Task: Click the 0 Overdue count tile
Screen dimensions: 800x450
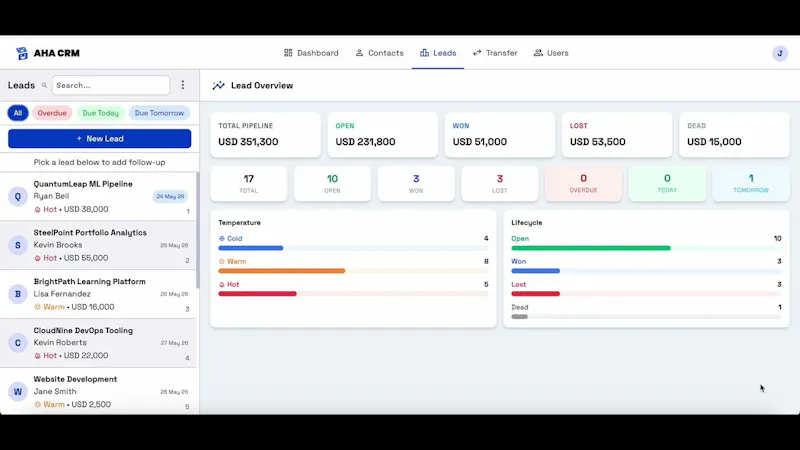Action: pyautogui.click(x=583, y=184)
